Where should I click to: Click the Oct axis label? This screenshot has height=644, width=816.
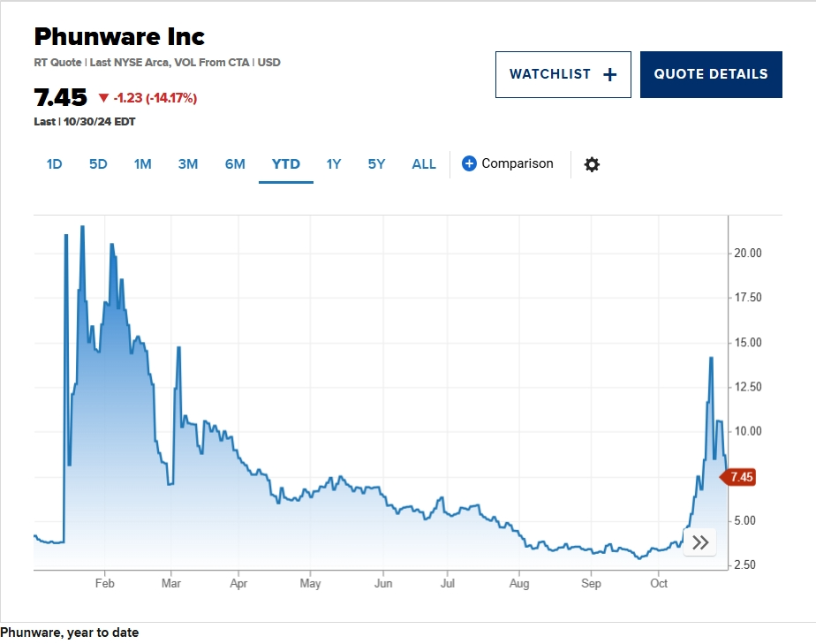click(659, 584)
